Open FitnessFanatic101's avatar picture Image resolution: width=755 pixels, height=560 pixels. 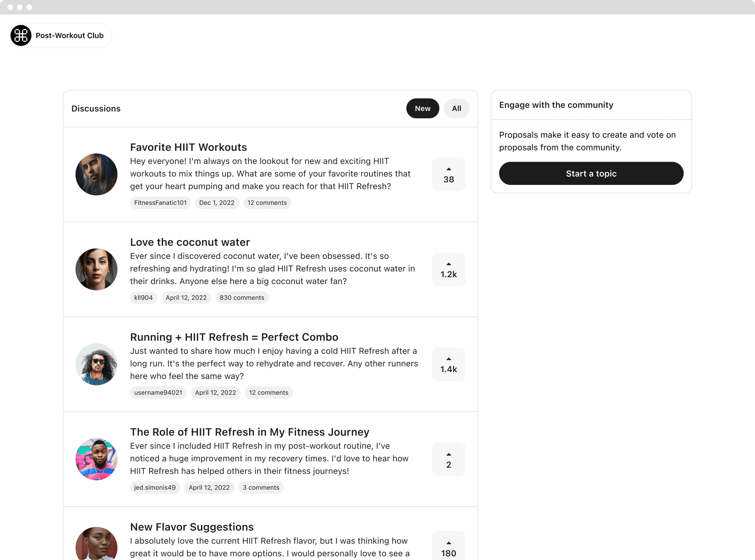click(97, 174)
